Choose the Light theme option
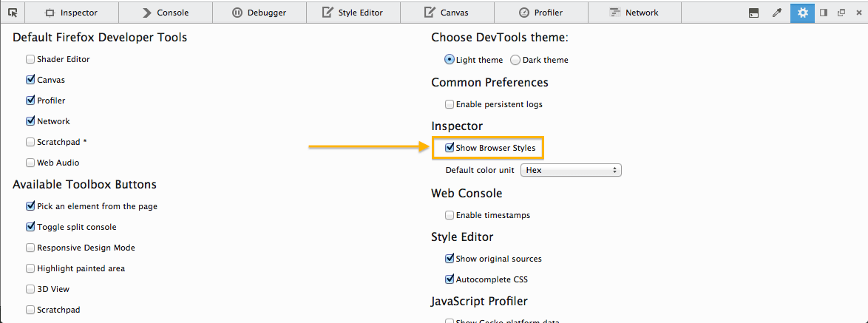Screen dimensions: 868x323 click(450, 60)
